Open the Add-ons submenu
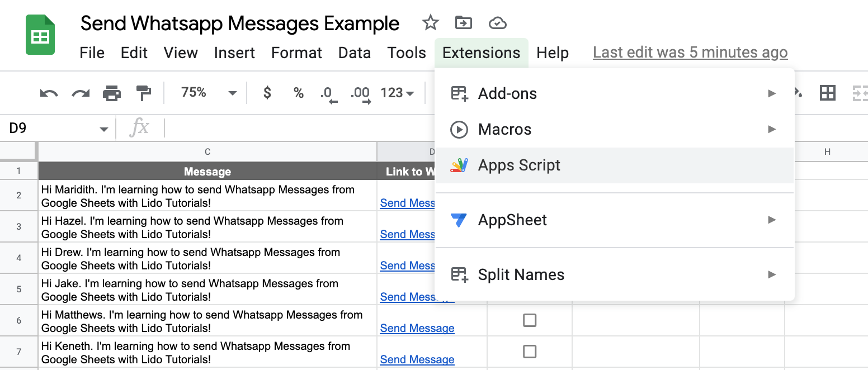 point(507,93)
